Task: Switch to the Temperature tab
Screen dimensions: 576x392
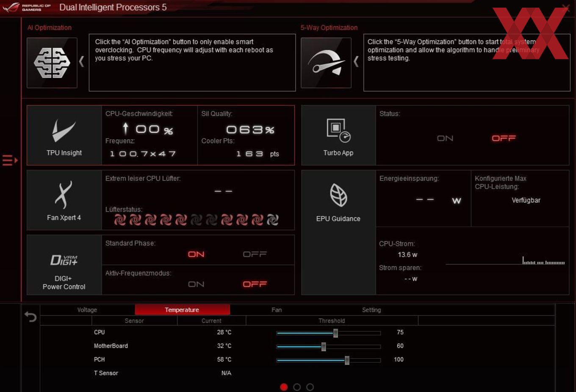Action: coord(182,310)
